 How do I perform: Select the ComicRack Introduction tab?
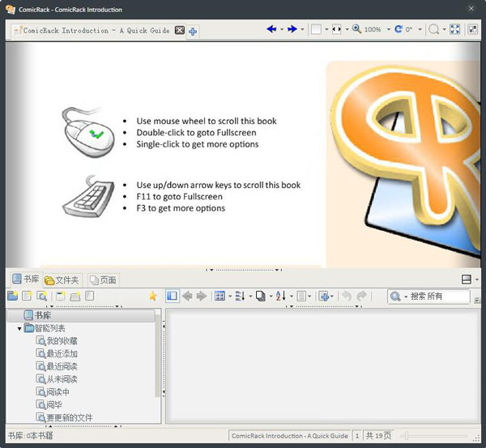[96, 31]
